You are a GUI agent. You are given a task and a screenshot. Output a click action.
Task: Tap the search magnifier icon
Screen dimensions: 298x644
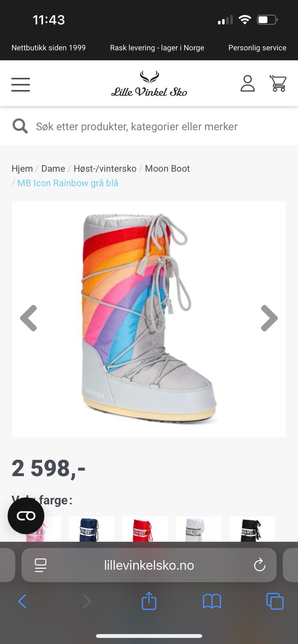tap(20, 126)
